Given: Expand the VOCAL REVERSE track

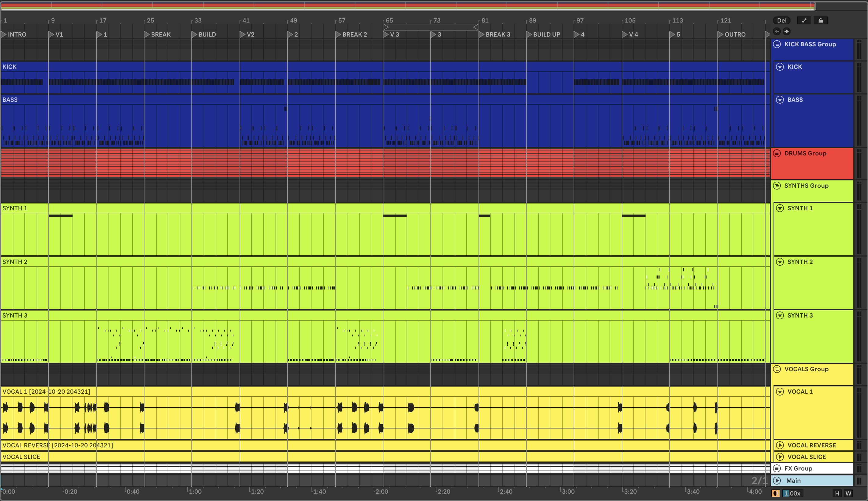Looking at the screenshot, I should pos(780,445).
